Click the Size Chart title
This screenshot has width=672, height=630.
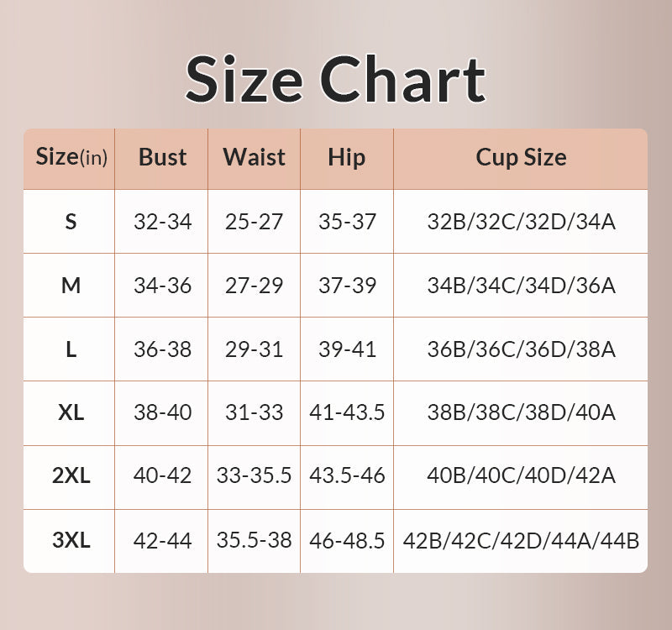pyautogui.click(x=335, y=79)
